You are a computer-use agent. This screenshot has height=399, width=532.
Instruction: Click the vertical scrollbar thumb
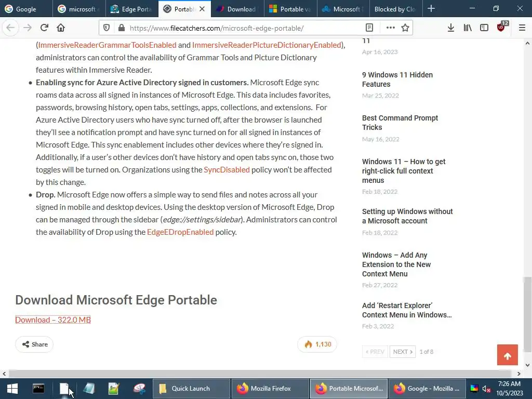click(x=527, y=314)
